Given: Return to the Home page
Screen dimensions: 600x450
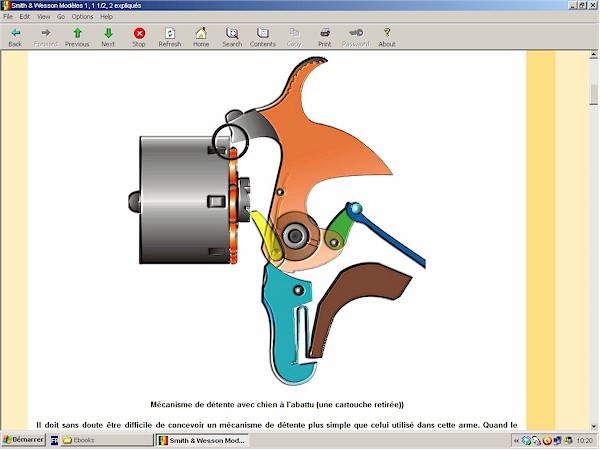Looking at the screenshot, I should [x=201, y=37].
